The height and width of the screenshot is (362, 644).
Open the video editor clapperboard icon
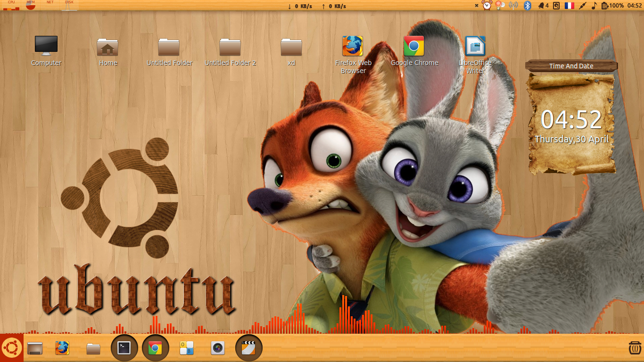pos(248,348)
